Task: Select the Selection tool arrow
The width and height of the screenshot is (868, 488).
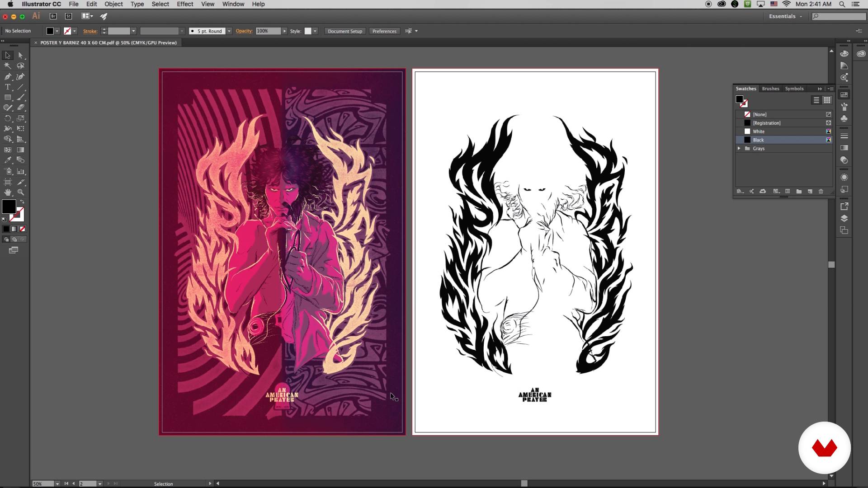Action: coord(8,55)
